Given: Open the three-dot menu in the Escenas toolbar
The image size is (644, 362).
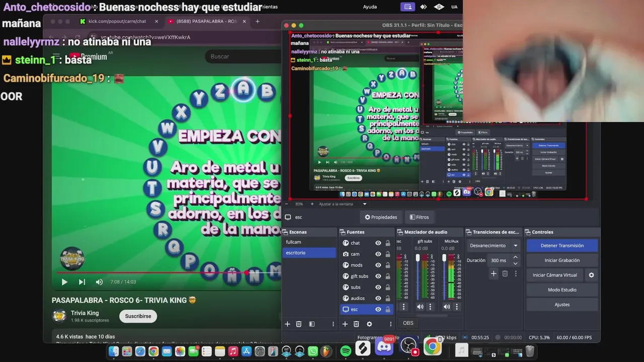Looking at the screenshot, I should pos(333,324).
